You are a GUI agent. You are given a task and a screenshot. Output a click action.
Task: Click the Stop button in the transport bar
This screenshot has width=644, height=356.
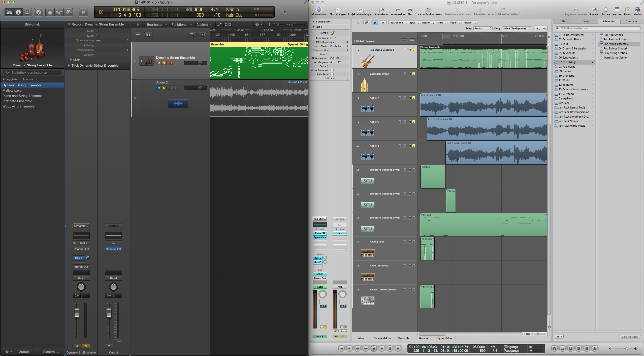click(374, 348)
